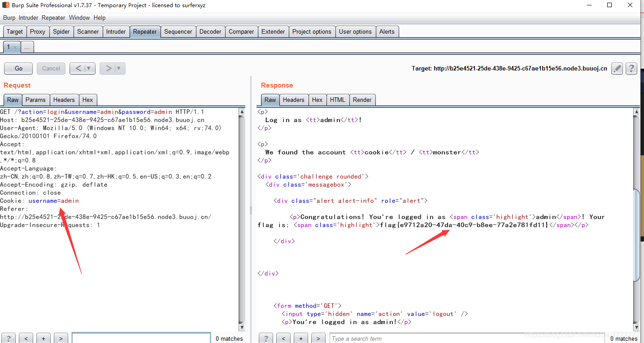
Task: Switch to the Target tab
Action: point(15,31)
